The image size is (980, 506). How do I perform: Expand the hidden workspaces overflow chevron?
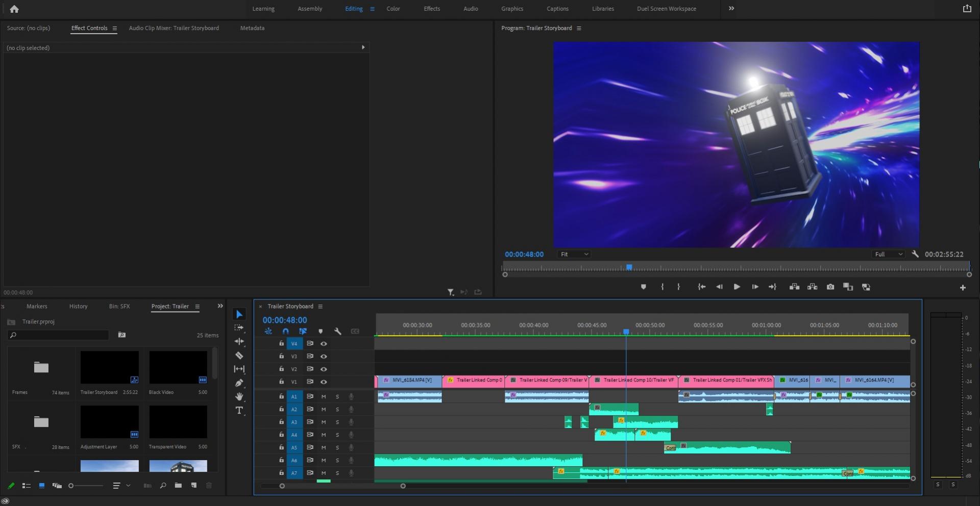(x=731, y=9)
